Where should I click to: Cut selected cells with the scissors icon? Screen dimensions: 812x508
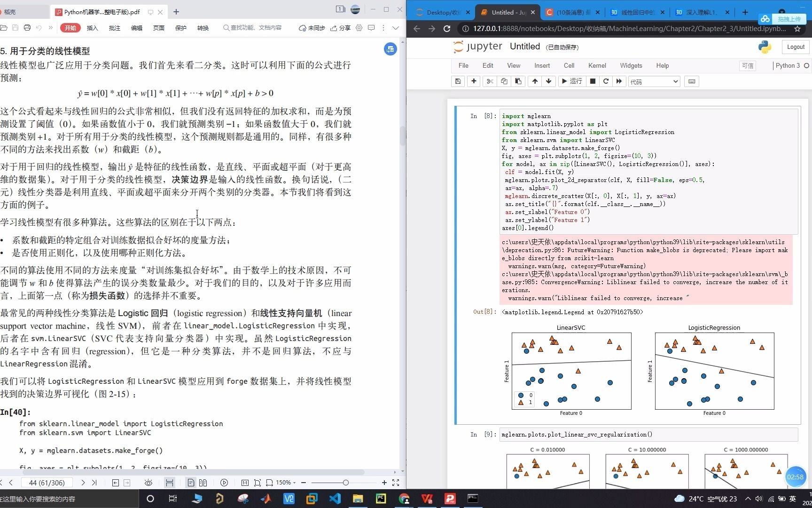(x=490, y=81)
